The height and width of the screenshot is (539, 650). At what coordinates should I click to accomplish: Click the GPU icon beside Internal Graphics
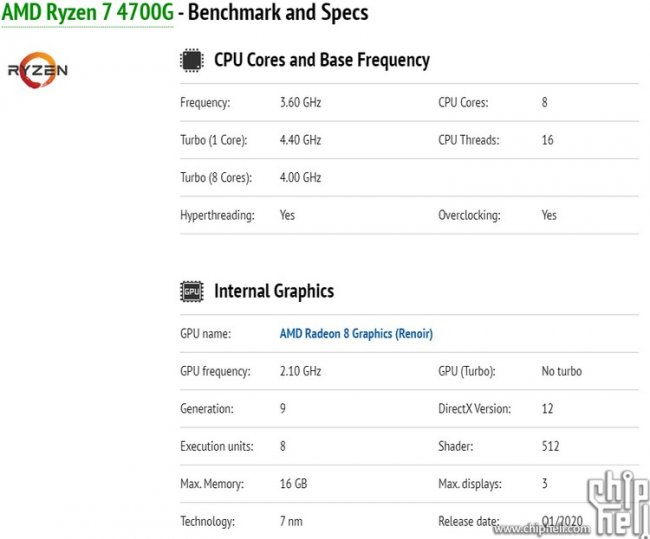191,292
